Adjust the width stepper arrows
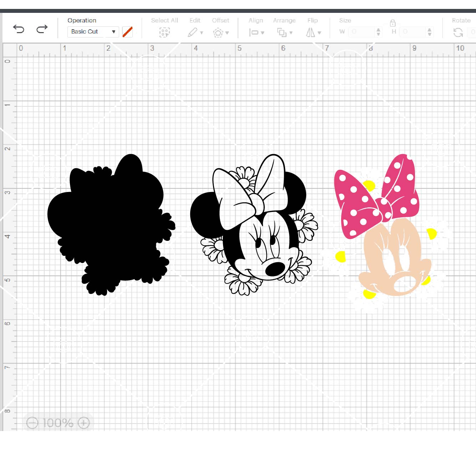476x476 pixels. (378, 32)
